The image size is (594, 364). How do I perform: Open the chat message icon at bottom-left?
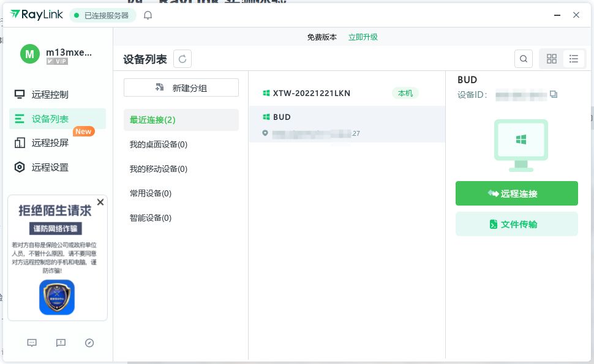[32, 343]
